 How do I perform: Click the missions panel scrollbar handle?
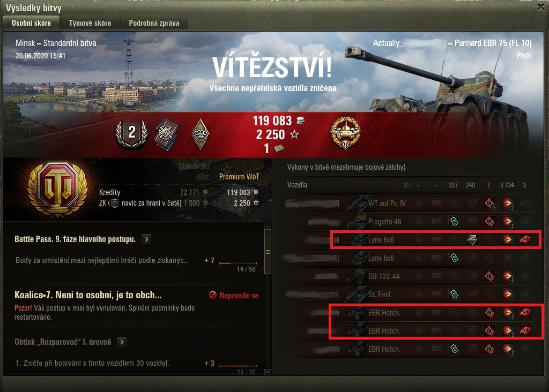pos(268,252)
